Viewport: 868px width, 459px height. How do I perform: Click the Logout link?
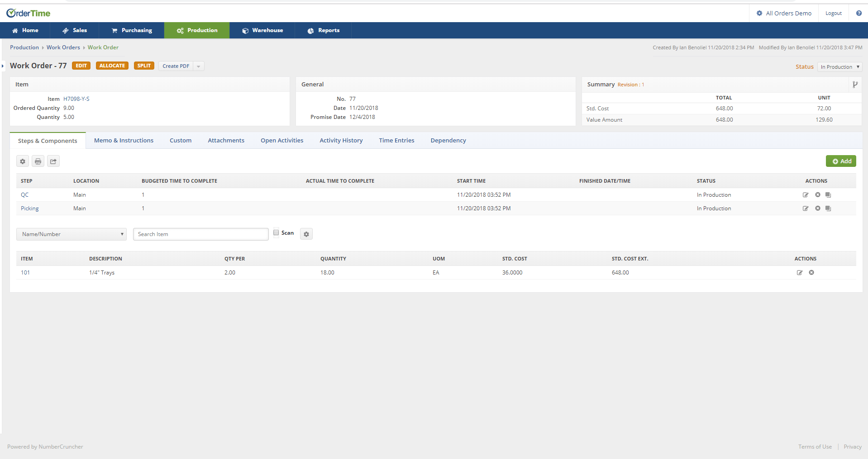(833, 13)
